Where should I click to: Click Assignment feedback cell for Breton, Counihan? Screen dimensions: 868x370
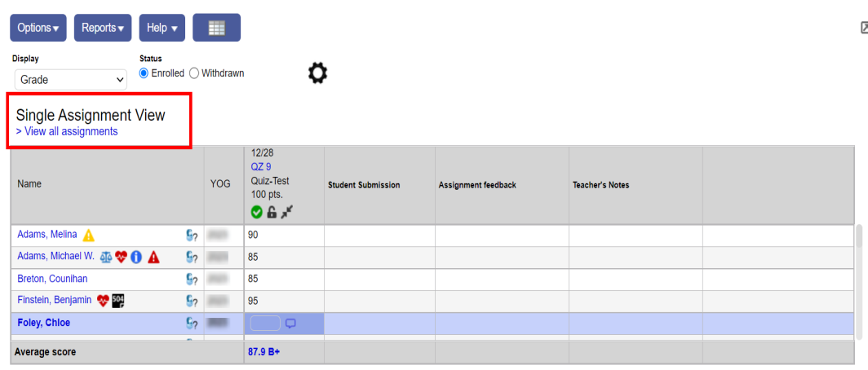(502, 280)
